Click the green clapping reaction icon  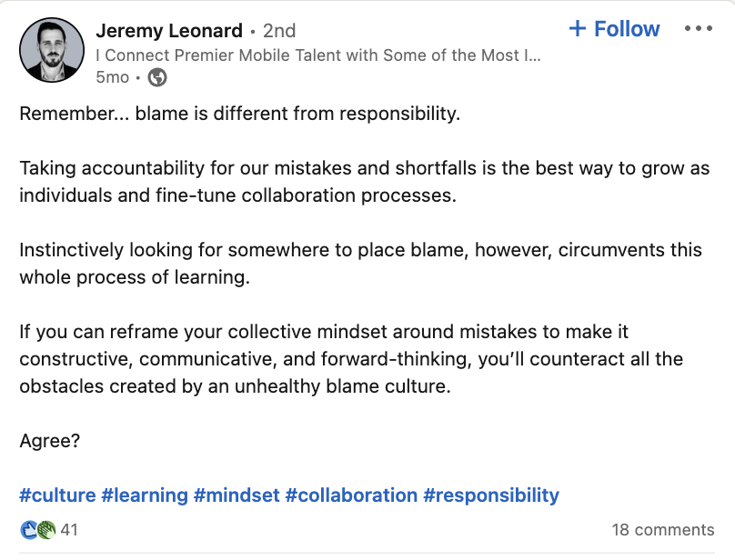coord(46,529)
